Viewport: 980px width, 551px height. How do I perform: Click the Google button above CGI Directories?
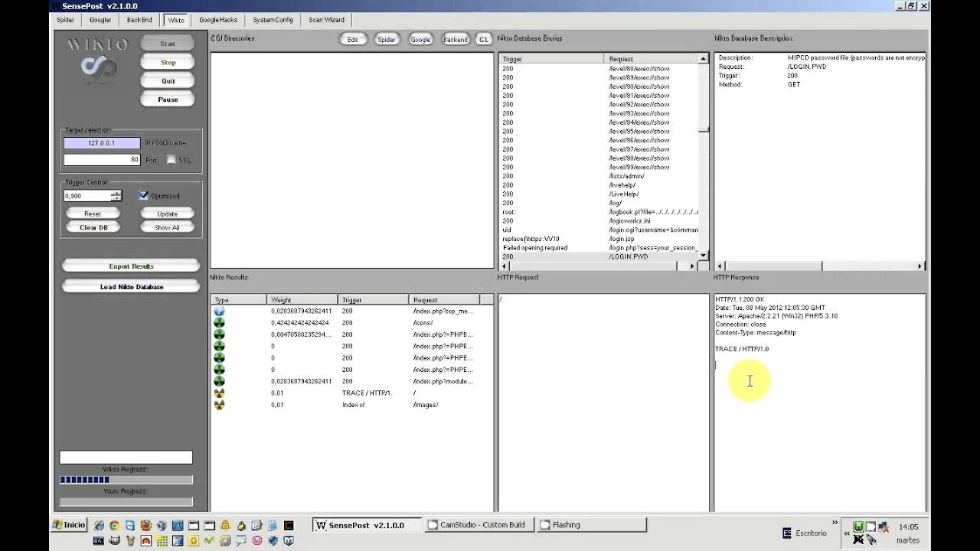pos(420,39)
